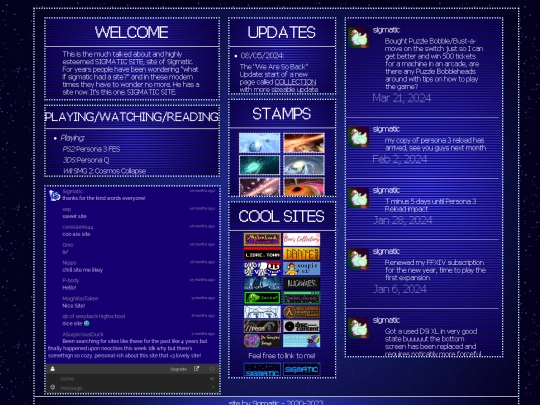
Task: Click the Mar 21, 2024 post date
Action: (x=402, y=98)
